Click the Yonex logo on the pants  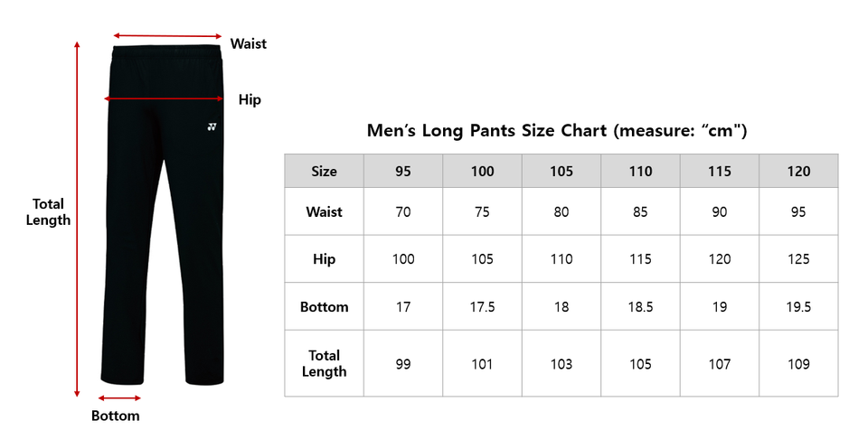tap(212, 127)
